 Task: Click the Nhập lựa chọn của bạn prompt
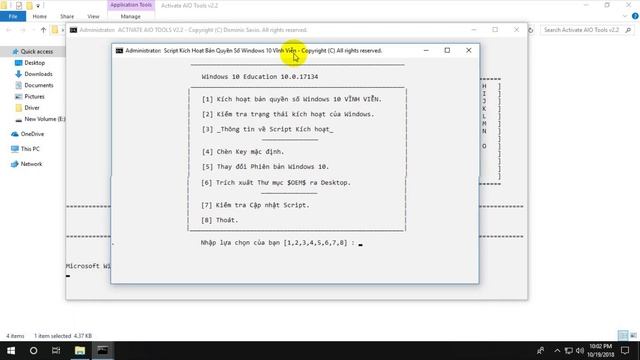278,243
